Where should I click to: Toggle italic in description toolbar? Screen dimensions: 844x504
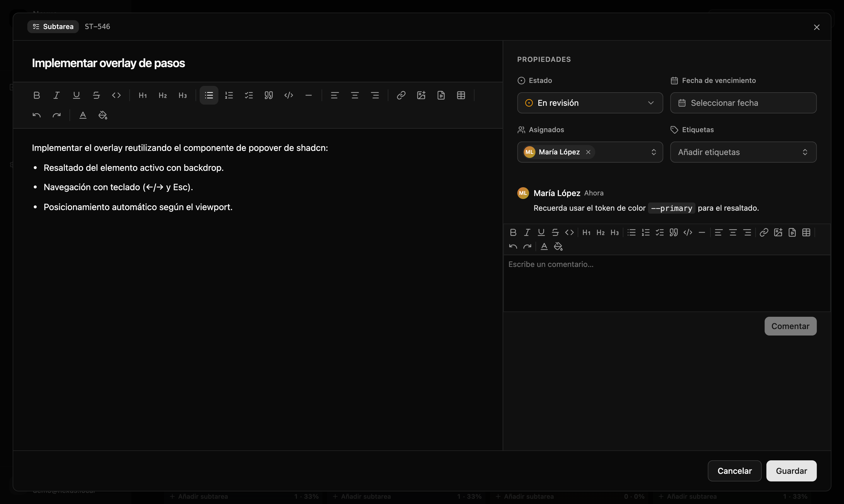[x=56, y=96]
